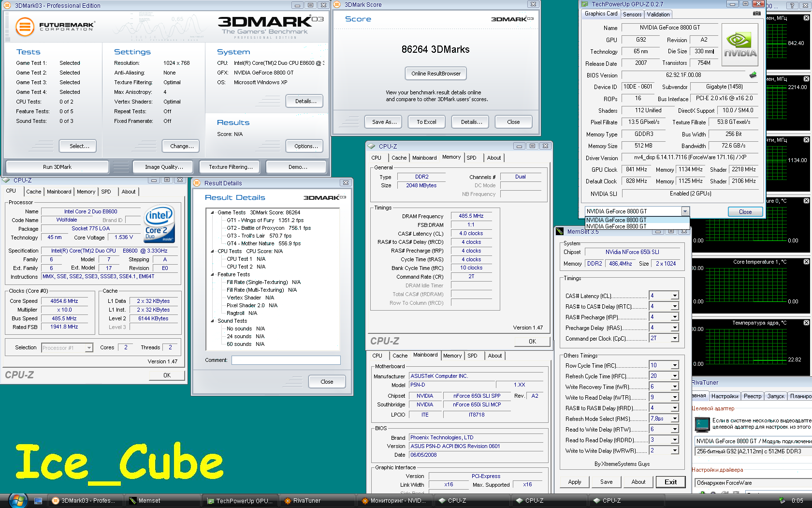
Task: Click the Intel Core 2 Duo logo in CPU-Z
Action: [x=160, y=224]
